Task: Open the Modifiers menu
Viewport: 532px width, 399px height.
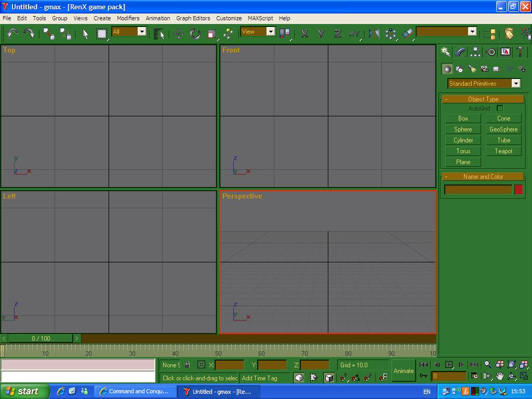Action: (x=128, y=18)
